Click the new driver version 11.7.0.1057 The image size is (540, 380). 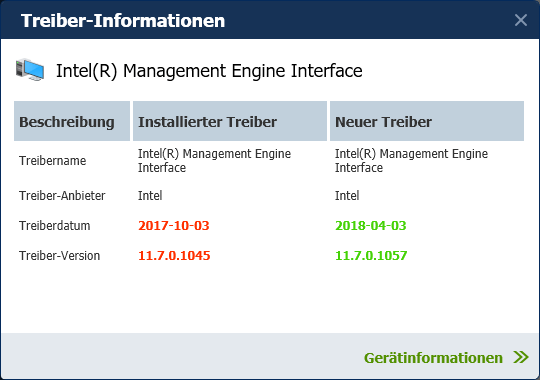coord(371,256)
